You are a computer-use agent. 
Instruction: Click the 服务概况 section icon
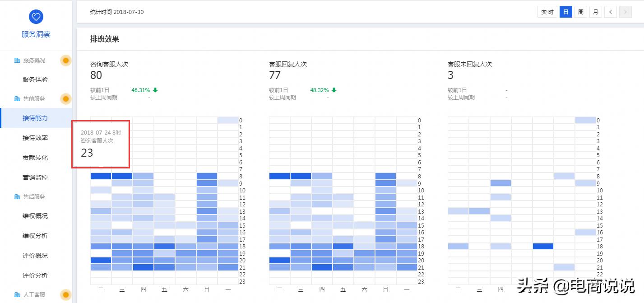tap(17, 61)
